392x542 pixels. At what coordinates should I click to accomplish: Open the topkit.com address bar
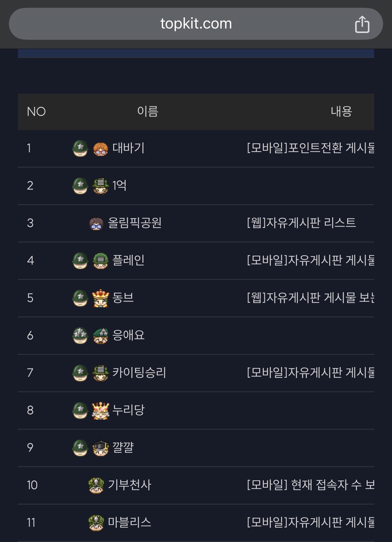(196, 24)
